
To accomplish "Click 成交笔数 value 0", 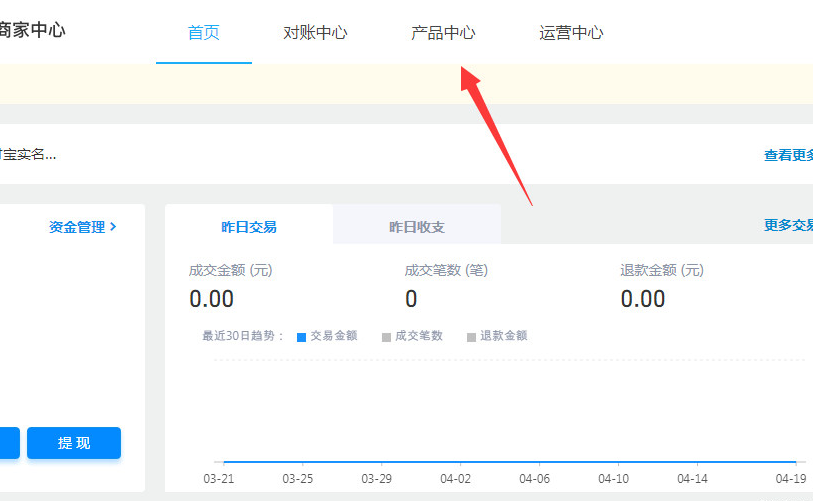I will [411, 299].
